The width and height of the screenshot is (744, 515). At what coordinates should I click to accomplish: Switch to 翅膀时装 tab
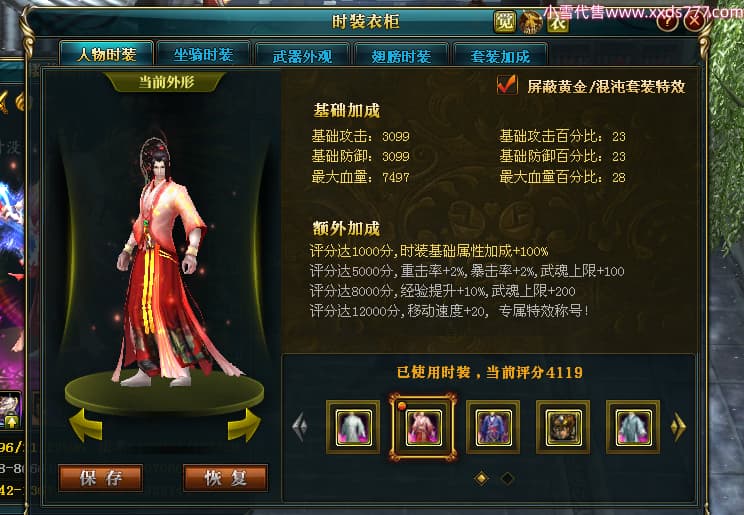tap(401, 56)
